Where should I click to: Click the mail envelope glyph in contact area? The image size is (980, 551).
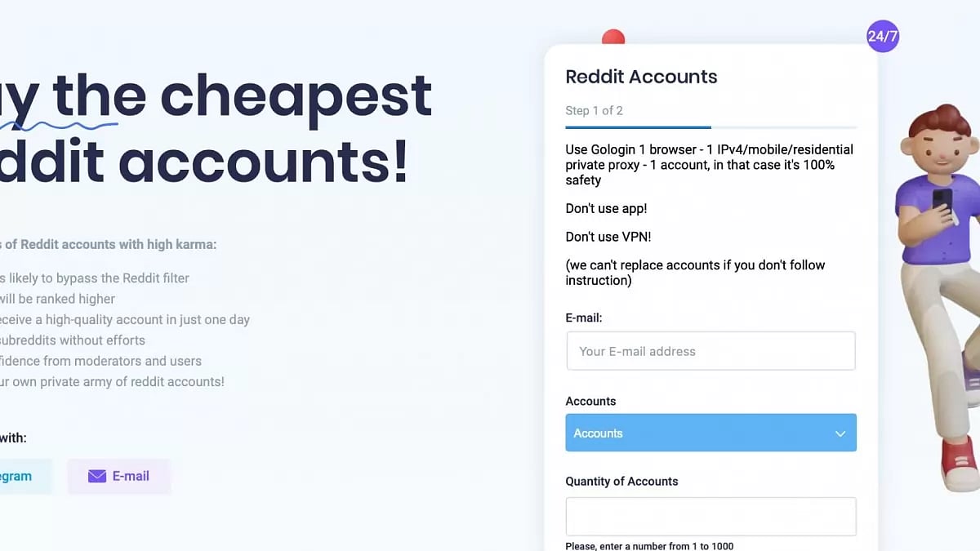97,476
